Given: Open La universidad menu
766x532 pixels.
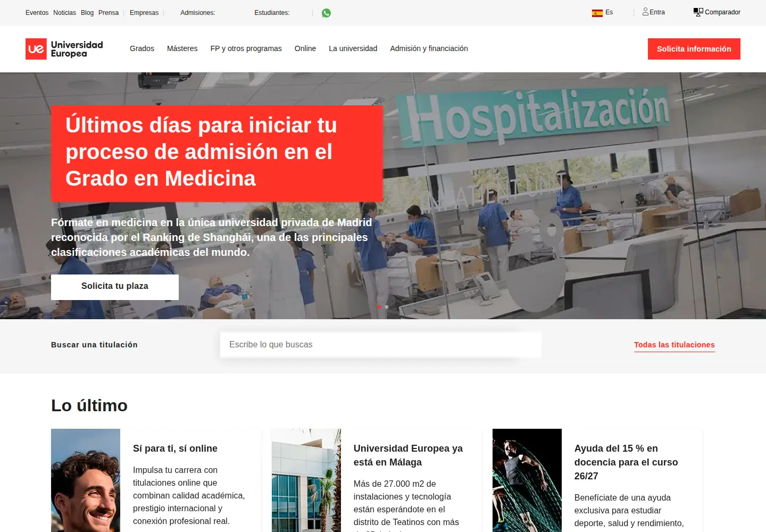Looking at the screenshot, I should click(x=353, y=48).
